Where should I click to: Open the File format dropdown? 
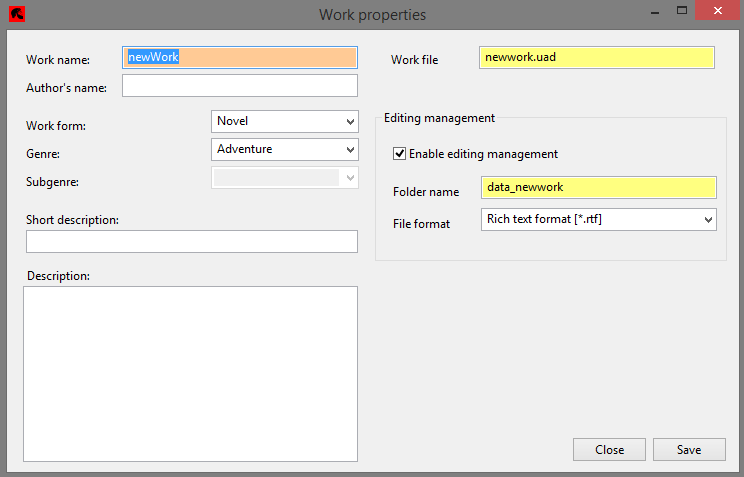pos(599,220)
